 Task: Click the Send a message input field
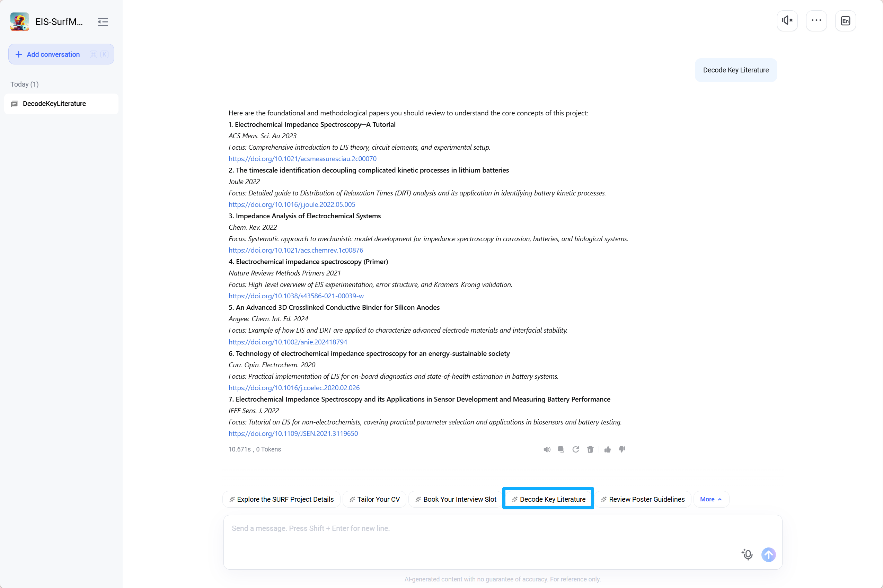click(502, 542)
